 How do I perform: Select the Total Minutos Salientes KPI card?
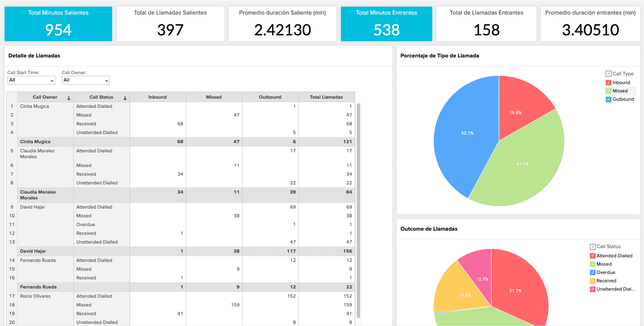click(x=58, y=24)
